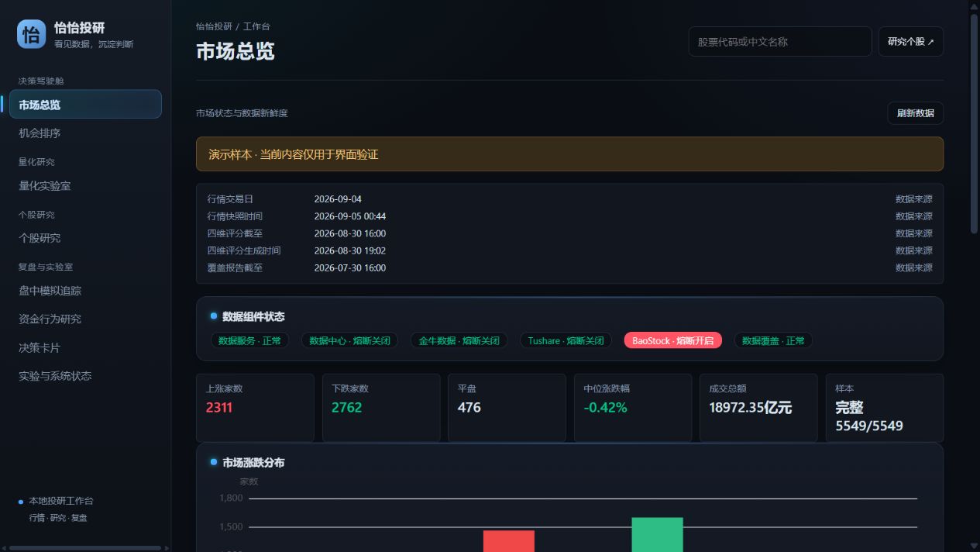This screenshot has height=552, width=980.
Task: Click the red bar in 市场涨跌分布 chart
Action: click(509, 541)
